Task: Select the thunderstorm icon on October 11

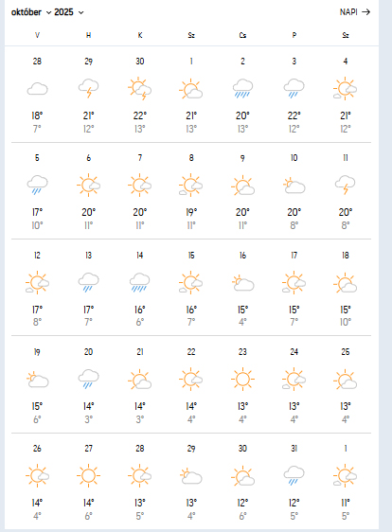Action: 346,185
